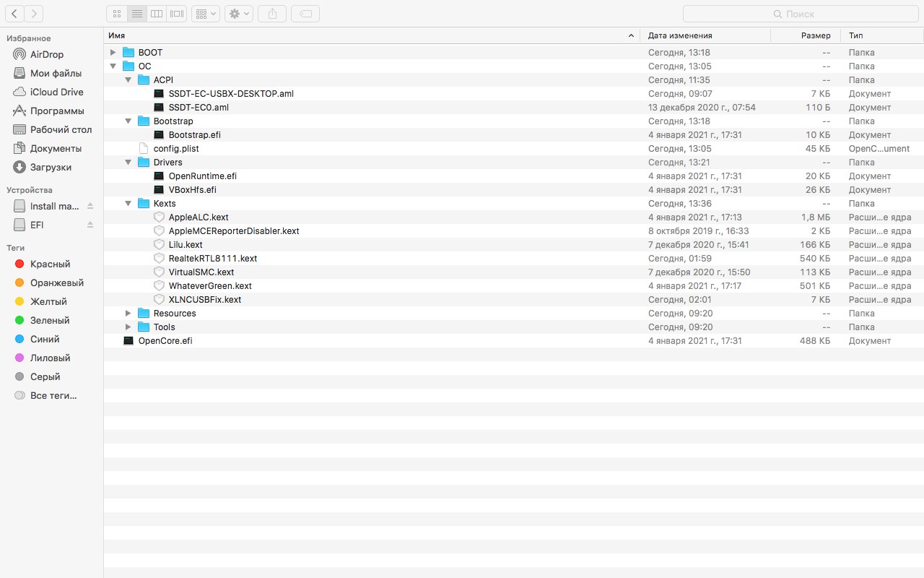Select the Bootstrap.efi file icon
The width and height of the screenshot is (924, 578).
coord(159,134)
